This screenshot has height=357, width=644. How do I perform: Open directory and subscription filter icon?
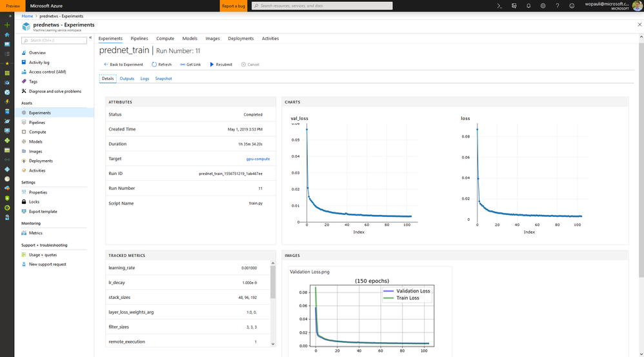[x=514, y=6]
